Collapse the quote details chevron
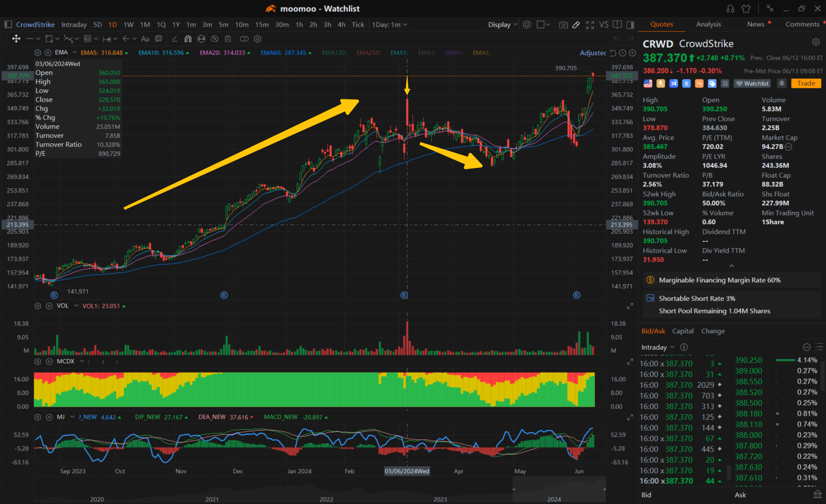This screenshot has height=504, width=826. tap(731, 266)
